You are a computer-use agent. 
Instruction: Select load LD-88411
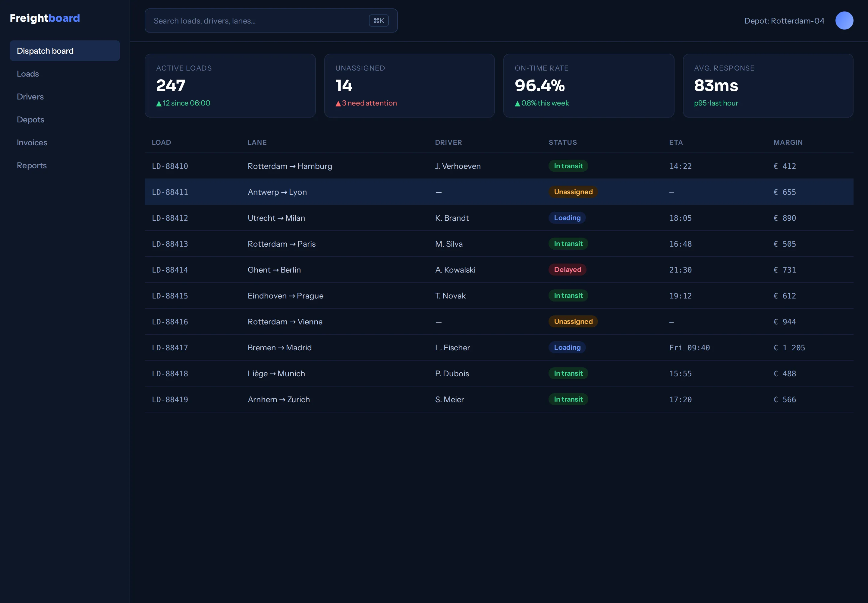click(x=170, y=192)
